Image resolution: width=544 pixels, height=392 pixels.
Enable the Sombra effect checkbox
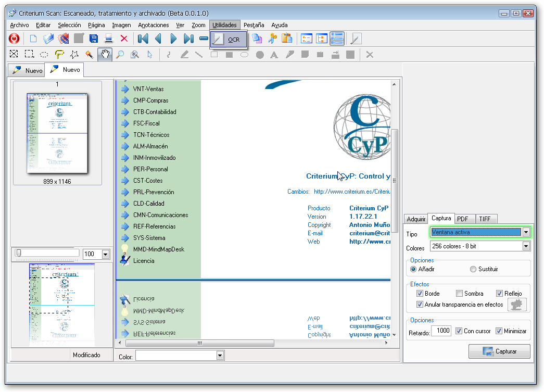tap(459, 294)
